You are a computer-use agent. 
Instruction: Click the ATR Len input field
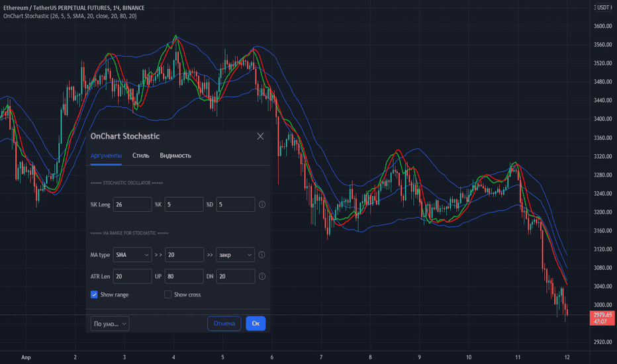132,276
